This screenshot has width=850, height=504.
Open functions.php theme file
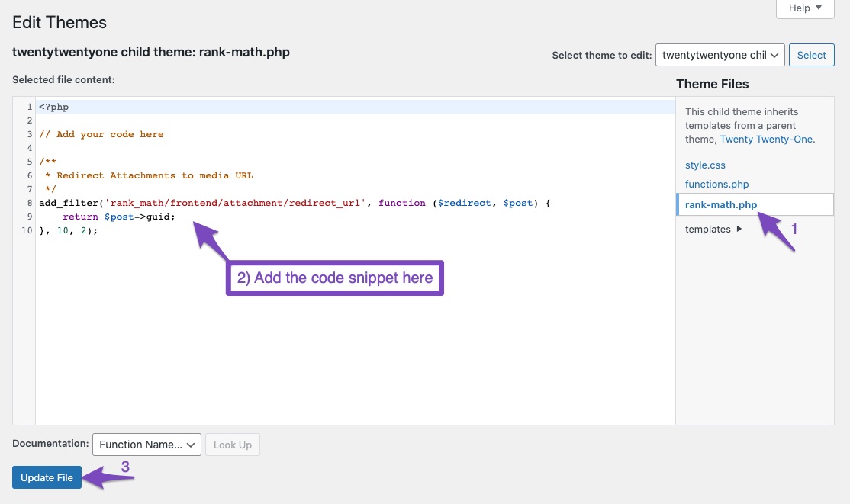[x=716, y=185]
